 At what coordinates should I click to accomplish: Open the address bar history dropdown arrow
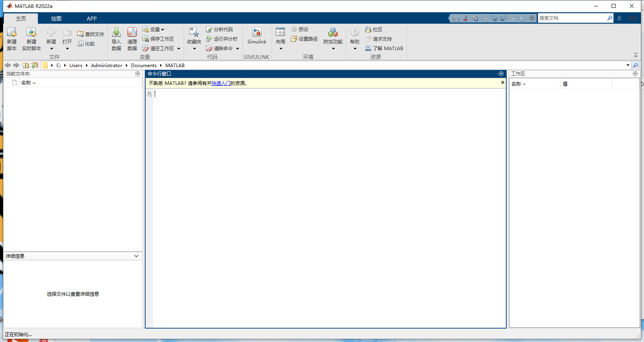coord(628,65)
